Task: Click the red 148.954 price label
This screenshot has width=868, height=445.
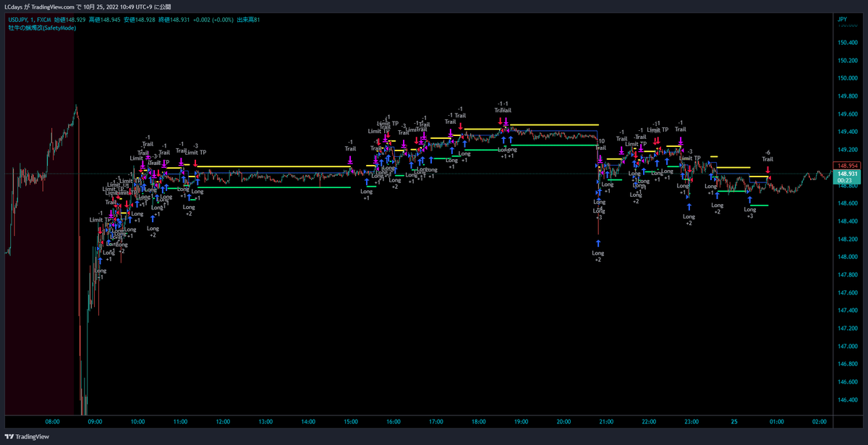Action: click(x=847, y=166)
